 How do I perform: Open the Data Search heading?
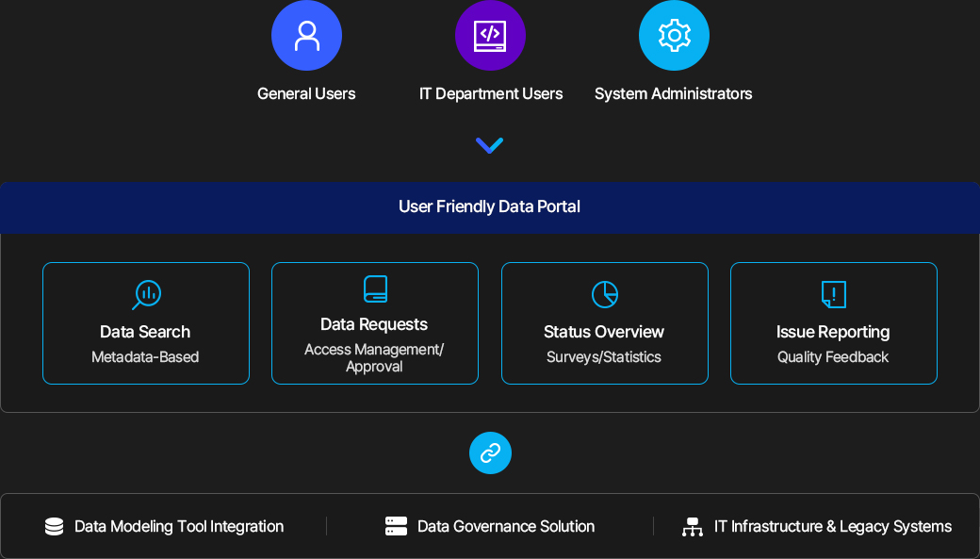[145, 332]
